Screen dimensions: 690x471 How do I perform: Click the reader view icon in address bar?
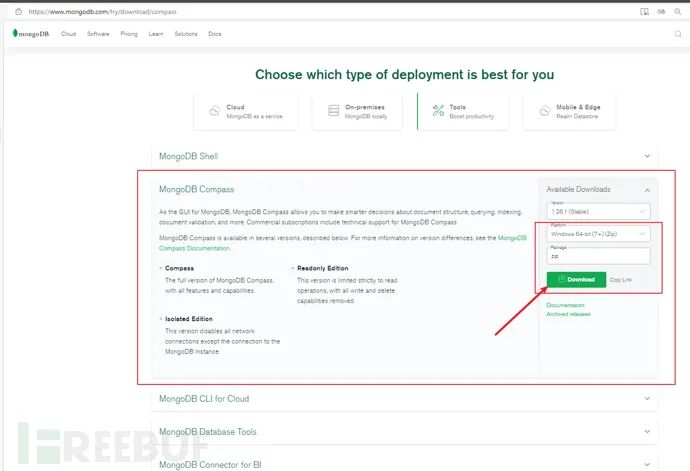pos(644,12)
